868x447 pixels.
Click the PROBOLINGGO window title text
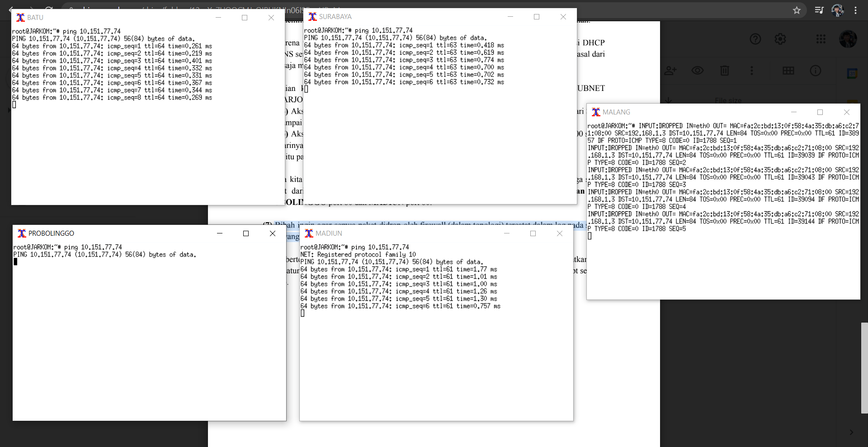[x=51, y=233]
